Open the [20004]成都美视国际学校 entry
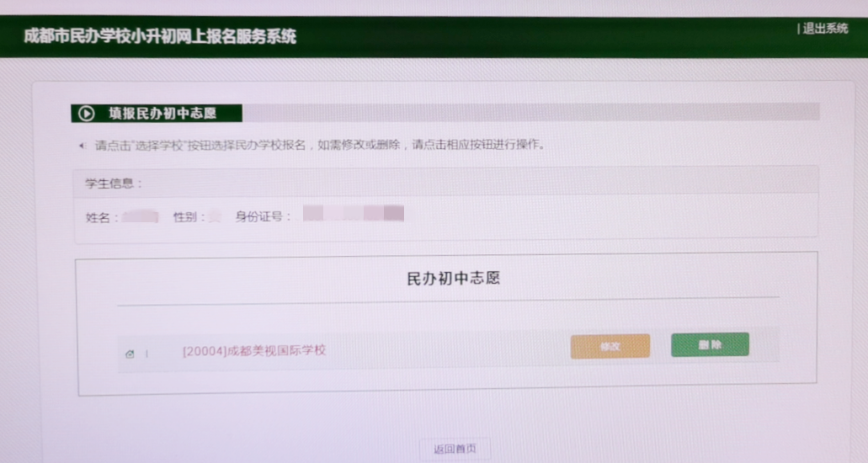868x463 pixels. tap(253, 350)
